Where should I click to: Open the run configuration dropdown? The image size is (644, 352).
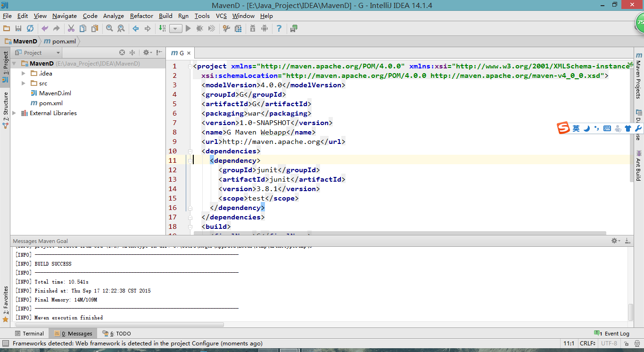(176, 28)
